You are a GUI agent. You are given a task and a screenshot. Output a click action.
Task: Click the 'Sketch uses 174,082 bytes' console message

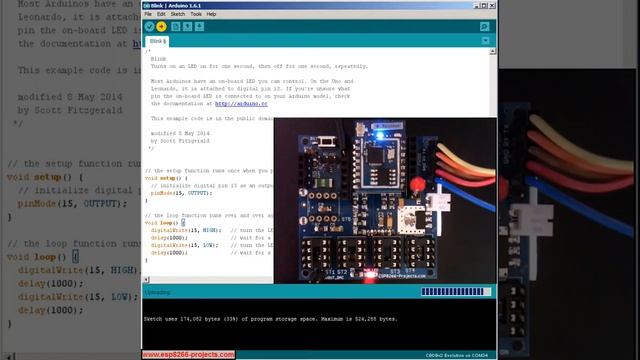(270, 319)
